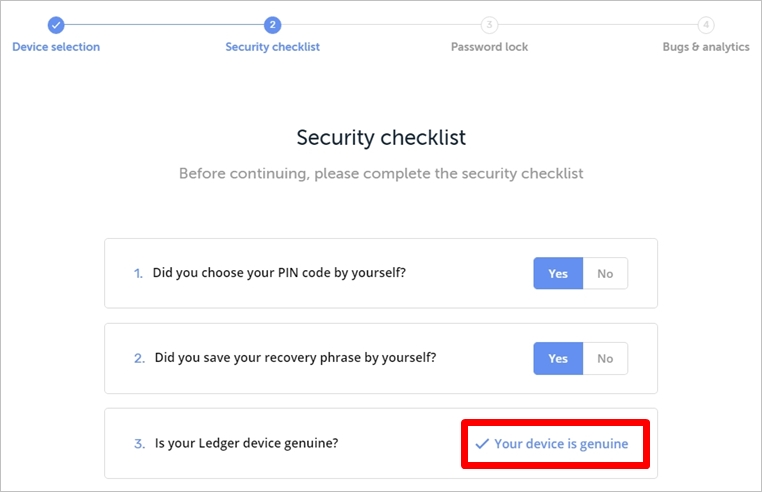Click the Ledger device genuine question text
This screenshot has width=762, height=492.
pyautogui.click(x=246, y=443)
